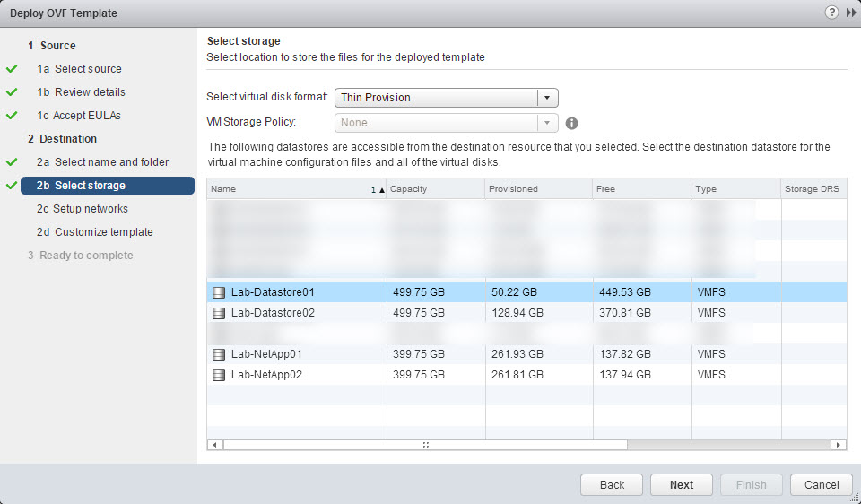Viewport: 861px width, 504px height.
Task: Click the horizontal scrollbar thumb under table
Action: point(425,445)
